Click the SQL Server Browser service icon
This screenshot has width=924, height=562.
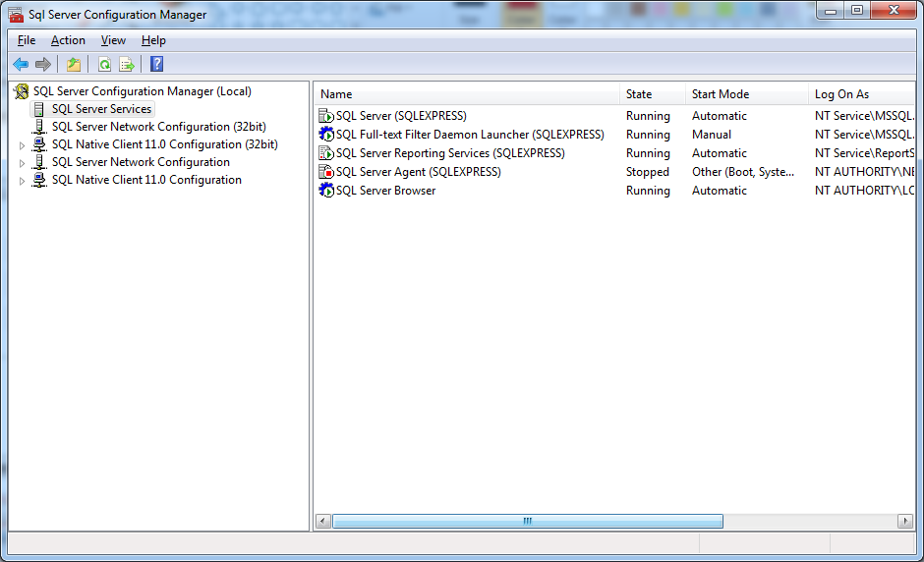[x=326, y=191]
